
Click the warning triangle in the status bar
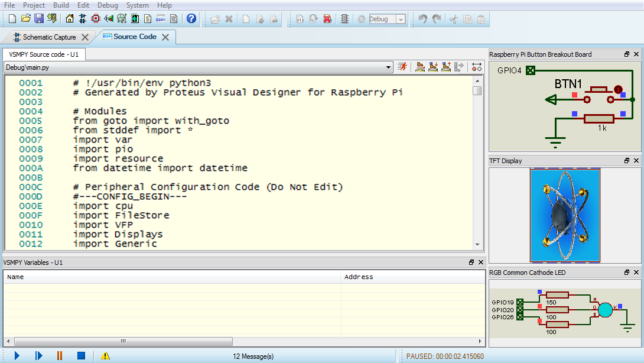105,355
